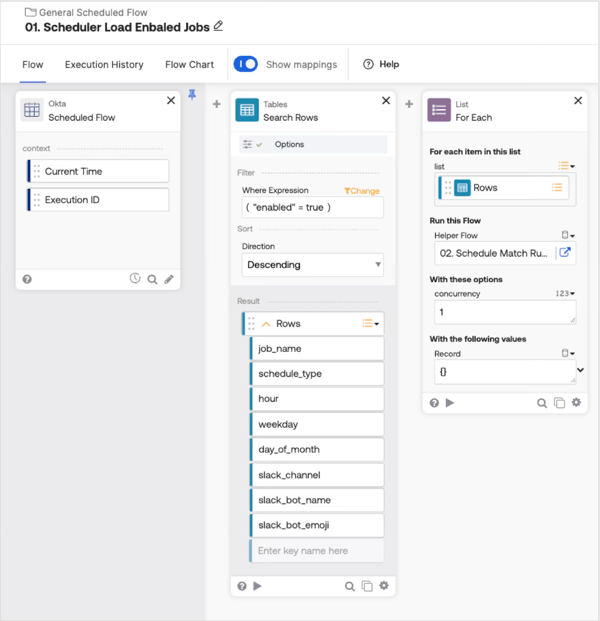
Task: Close the Search Rows card
Action: tap(386, 101)
